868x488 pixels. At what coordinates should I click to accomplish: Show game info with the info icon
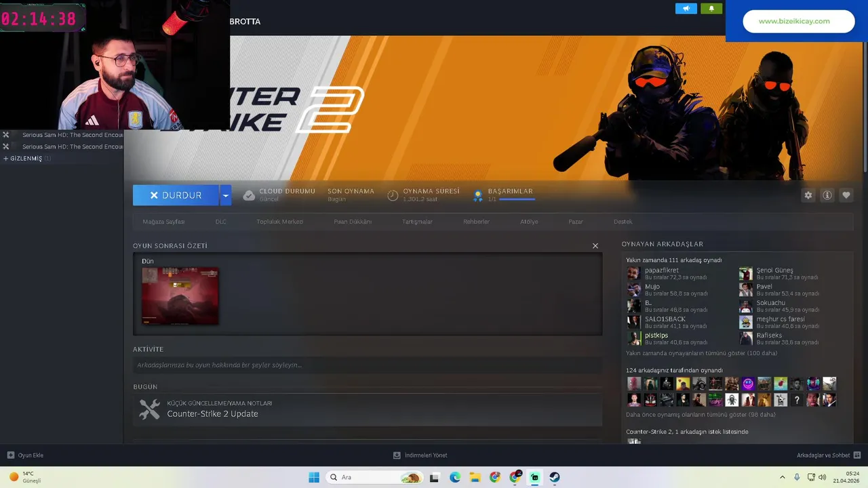coord(827,195)
